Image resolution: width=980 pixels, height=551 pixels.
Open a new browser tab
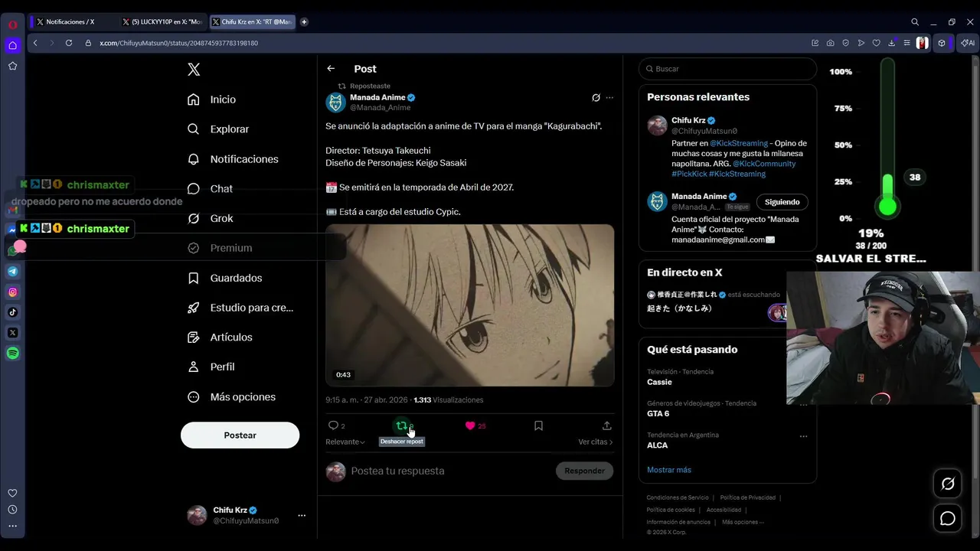coord(304,22)
